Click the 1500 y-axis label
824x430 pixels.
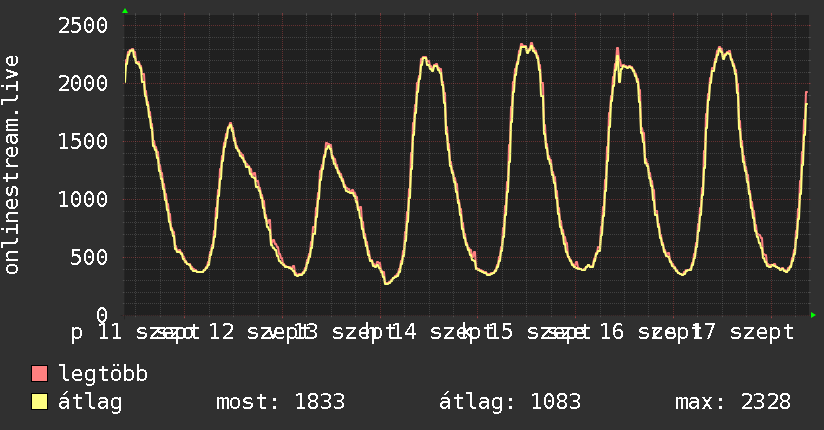83,141
